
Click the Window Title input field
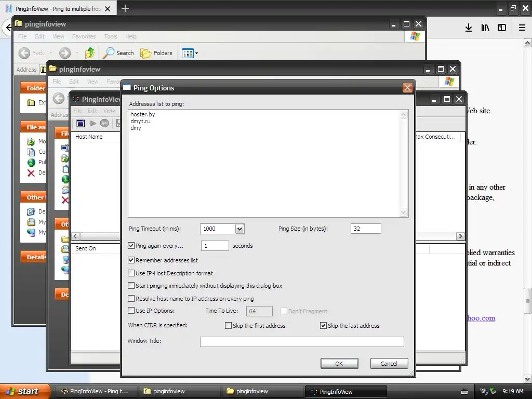pos(302,342)
